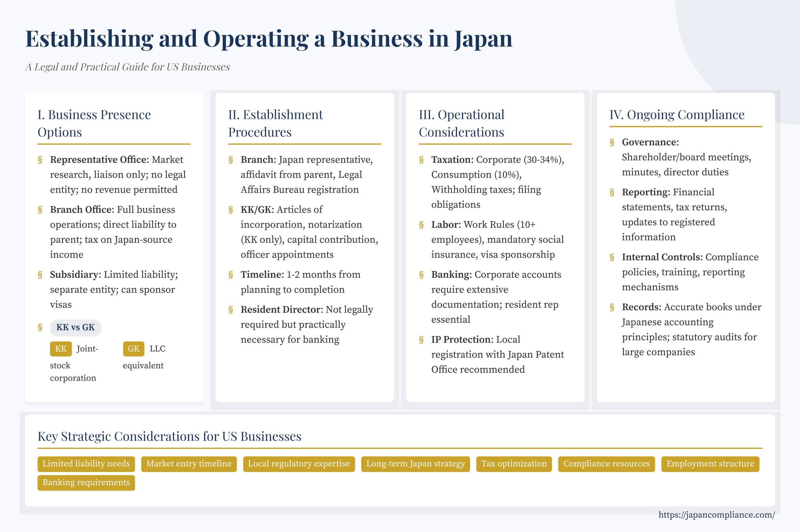Click the 'Records:' bullet label
Image resolution: width=800 pixels, height=532 pixels.
click(642, 307)
